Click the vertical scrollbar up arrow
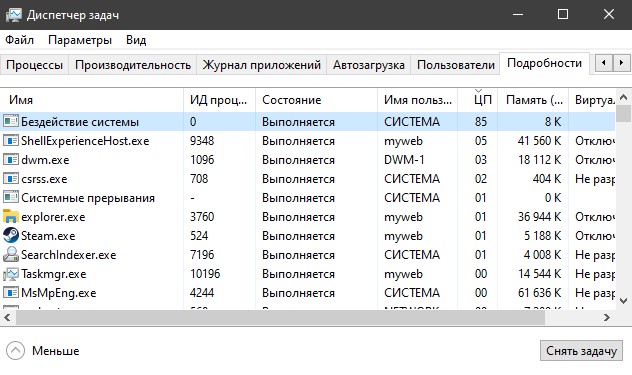The height and width of the screenshot is (375, 632). click(623, 97)
